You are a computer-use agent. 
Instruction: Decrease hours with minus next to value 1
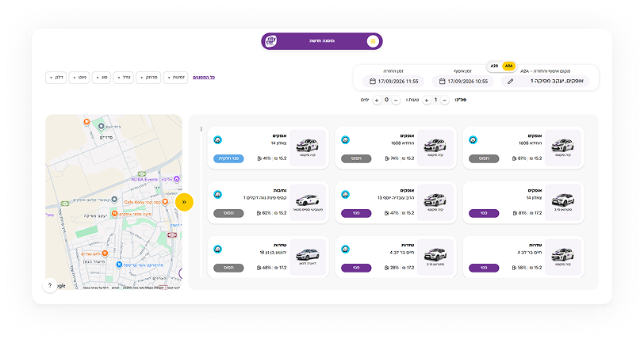pos(445,100)
